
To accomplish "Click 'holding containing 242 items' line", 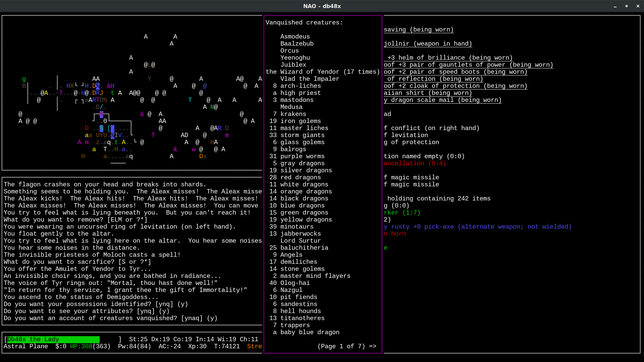I will (439, 198).
